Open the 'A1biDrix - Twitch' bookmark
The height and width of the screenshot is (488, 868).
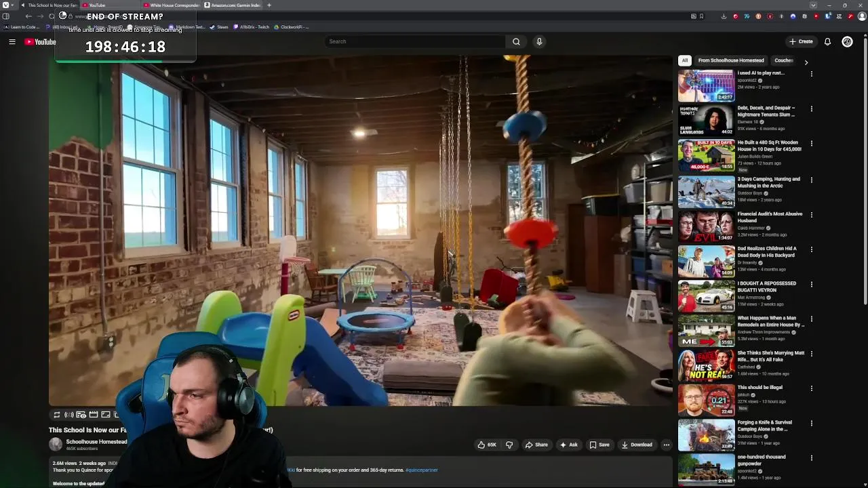click(x=251, y=27)
